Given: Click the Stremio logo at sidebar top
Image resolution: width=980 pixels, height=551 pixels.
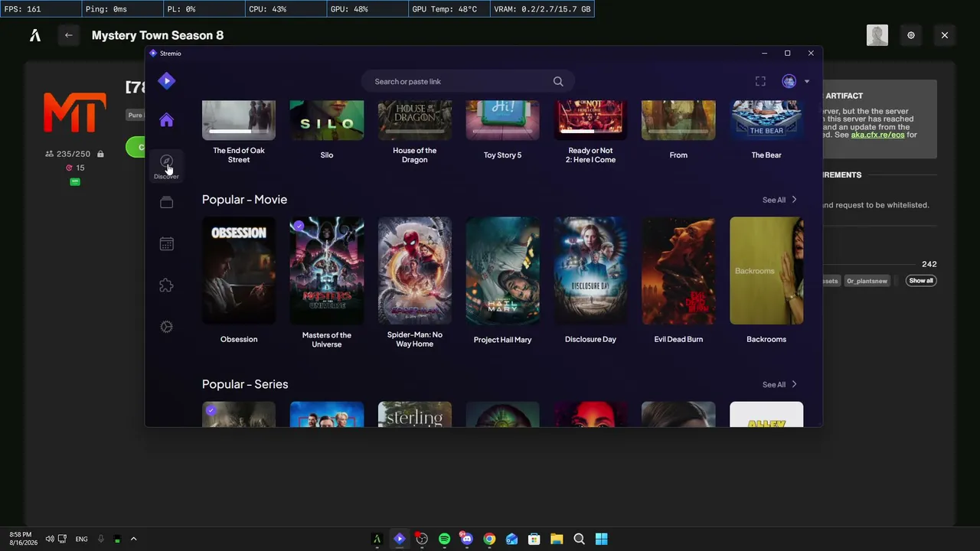Looking at the screenshot, I should (x=166, y=81).
